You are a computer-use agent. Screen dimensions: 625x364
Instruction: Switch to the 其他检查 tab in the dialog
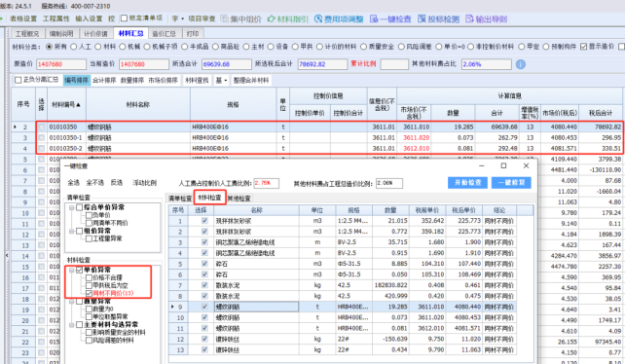pyautogui.click(x=239, y=199)
